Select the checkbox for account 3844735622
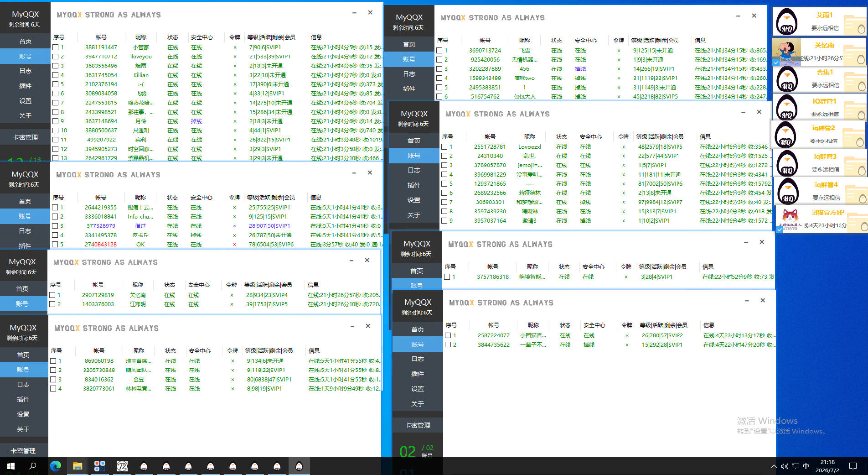 (x=448, y=345)
